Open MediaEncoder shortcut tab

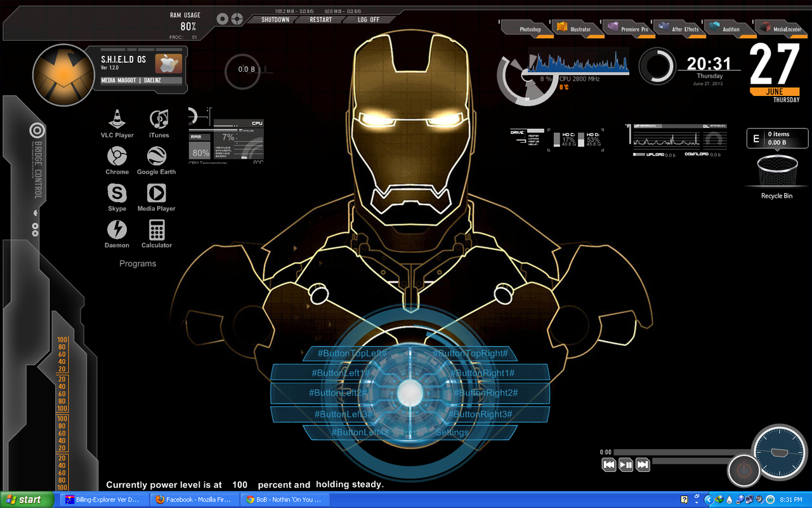(782, 29)
